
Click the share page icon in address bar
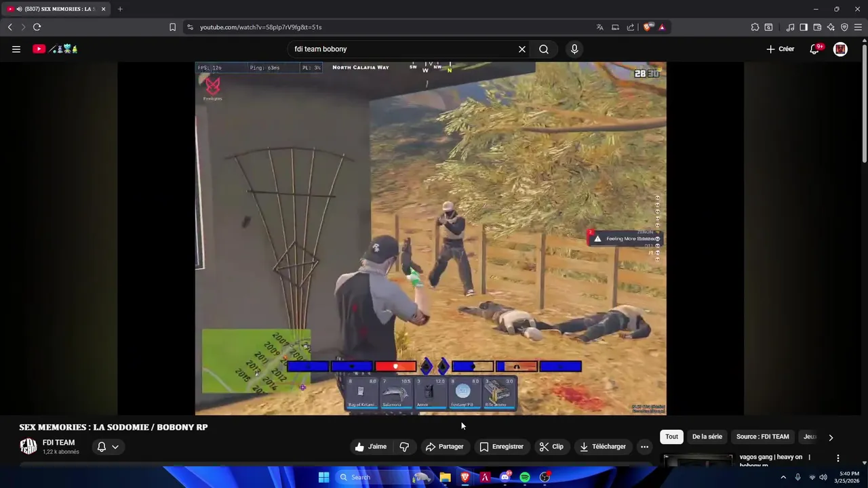[x=631, y=27]
